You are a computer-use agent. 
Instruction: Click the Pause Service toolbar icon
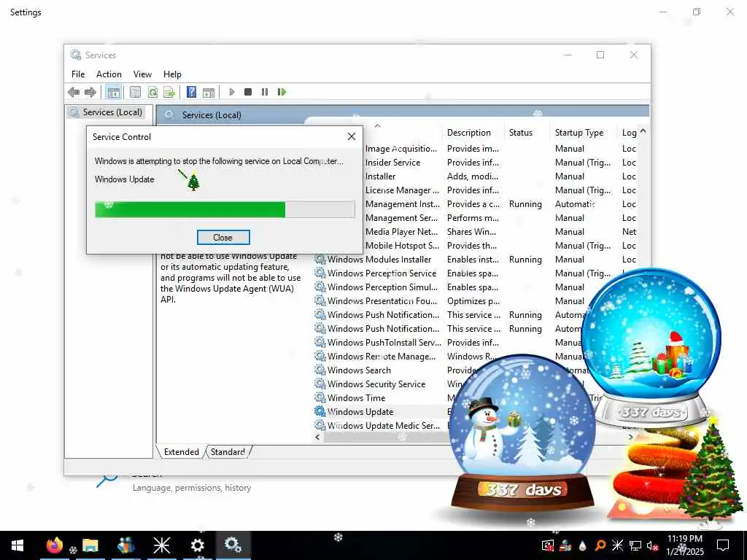point(265,92)
